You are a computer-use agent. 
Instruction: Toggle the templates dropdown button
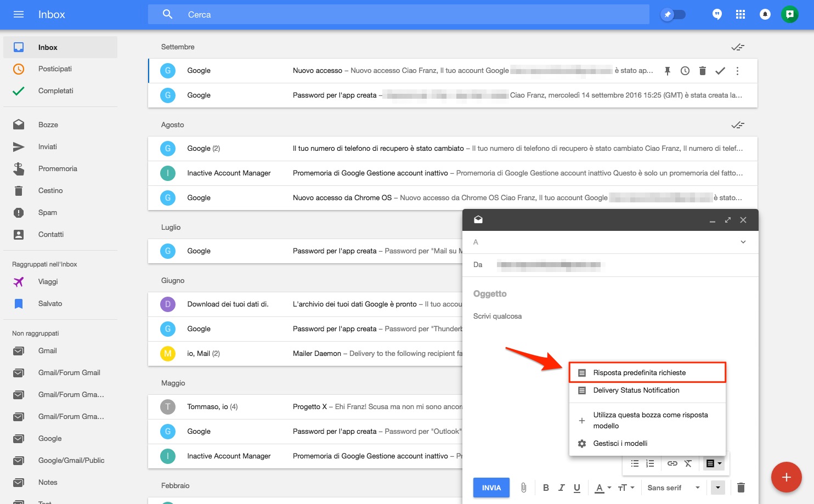click(714, 463)
